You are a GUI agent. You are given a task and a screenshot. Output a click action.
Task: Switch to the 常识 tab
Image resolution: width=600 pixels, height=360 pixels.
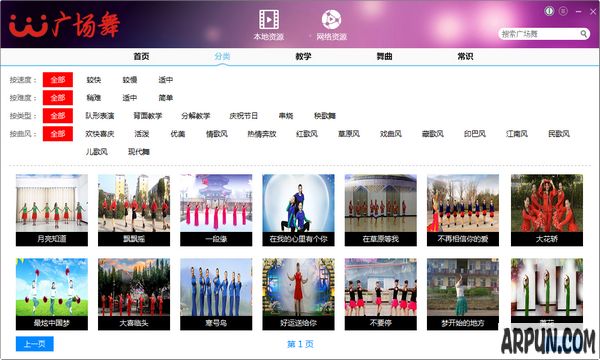(x=465, y=56)
